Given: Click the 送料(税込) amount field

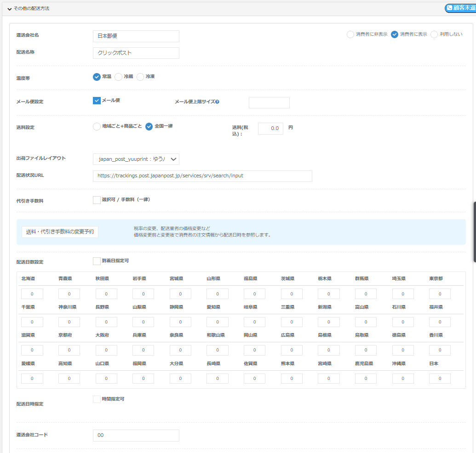Looking at the screenshot, I should (x=270, y=129).
